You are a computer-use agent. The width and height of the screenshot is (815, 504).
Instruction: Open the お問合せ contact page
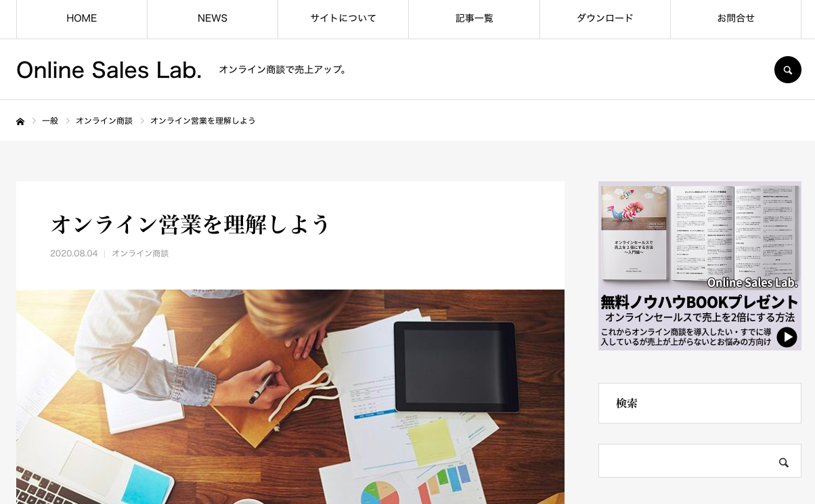(736, 19)
